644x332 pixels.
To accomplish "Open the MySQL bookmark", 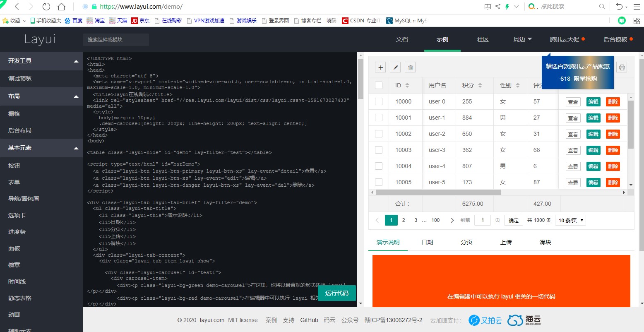I will point(406,20).
